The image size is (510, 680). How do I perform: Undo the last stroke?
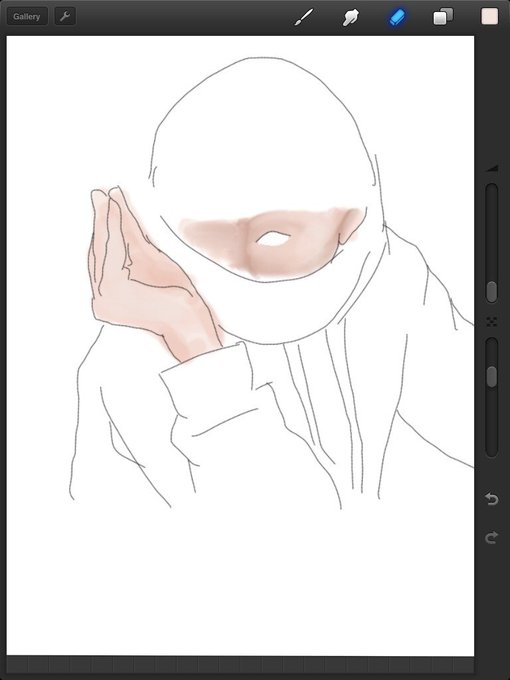tap(491, 499)
